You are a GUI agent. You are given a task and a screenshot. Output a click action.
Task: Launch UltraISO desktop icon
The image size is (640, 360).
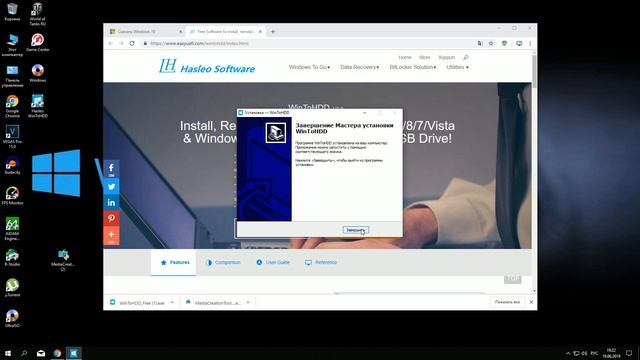click(12, 318)
